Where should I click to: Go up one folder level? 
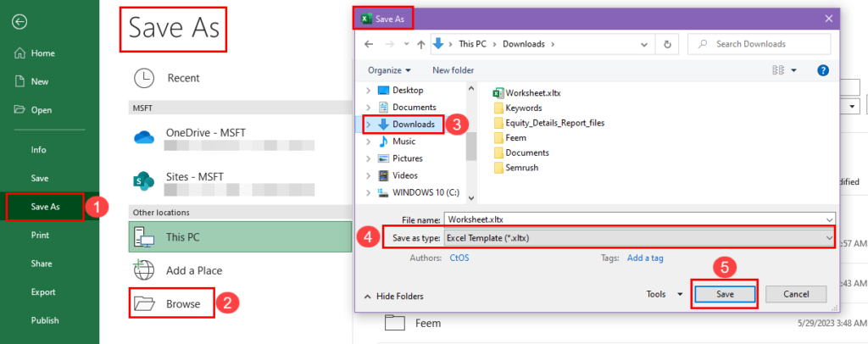420,44
